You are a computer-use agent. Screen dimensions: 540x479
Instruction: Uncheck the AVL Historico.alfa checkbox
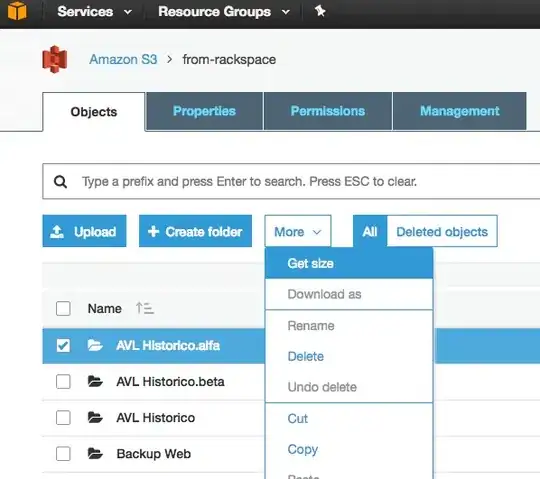coord(63,345)
